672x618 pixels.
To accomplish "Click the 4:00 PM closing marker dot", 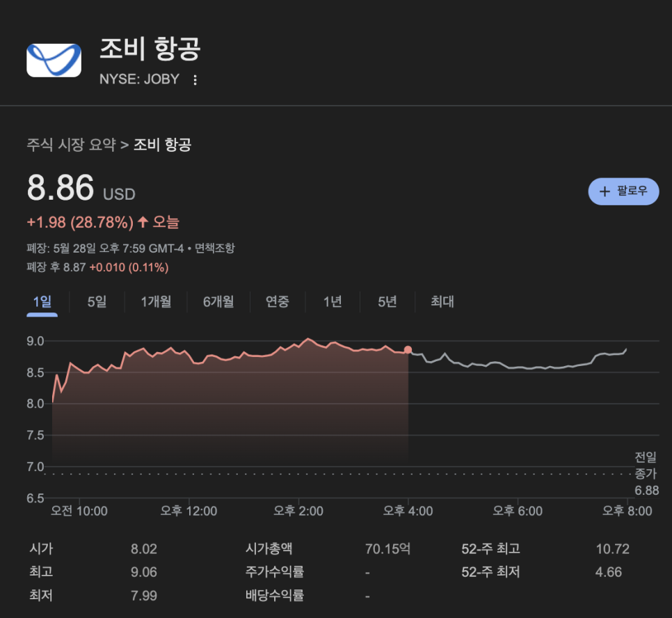I will click(x=408, y=350).
